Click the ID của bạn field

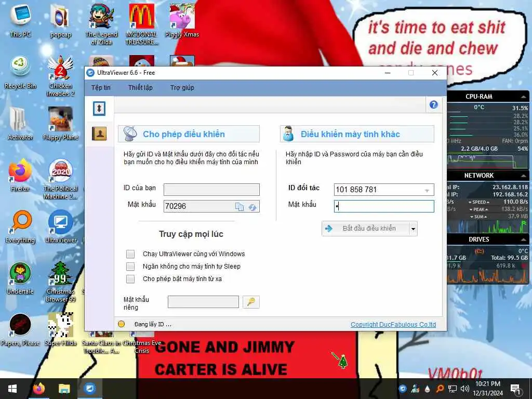211,190
